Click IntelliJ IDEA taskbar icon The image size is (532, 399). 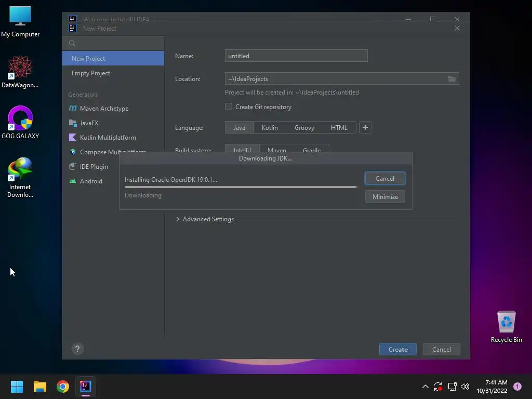(86, 387)
